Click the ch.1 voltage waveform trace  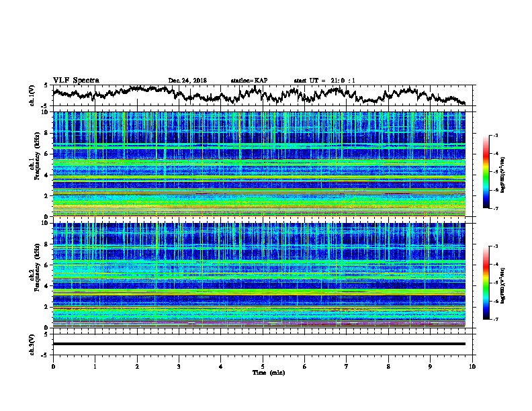click(x=259, y=94)
